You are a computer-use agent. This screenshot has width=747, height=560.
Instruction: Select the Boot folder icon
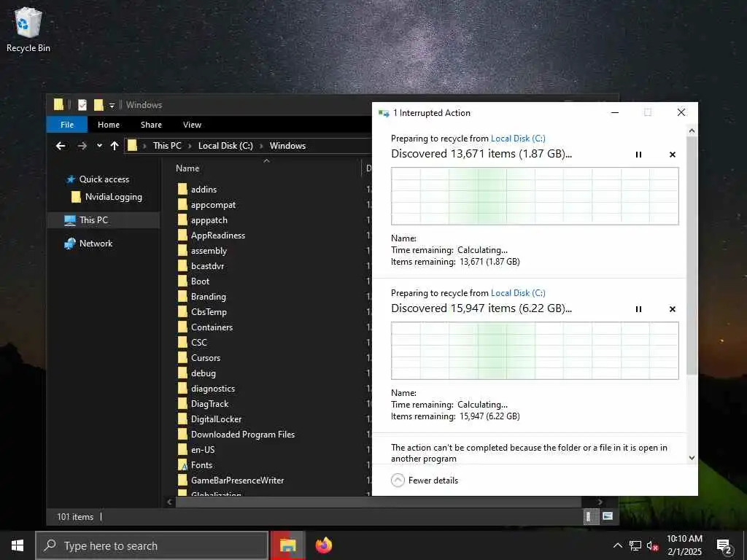(x=182, y=281)
